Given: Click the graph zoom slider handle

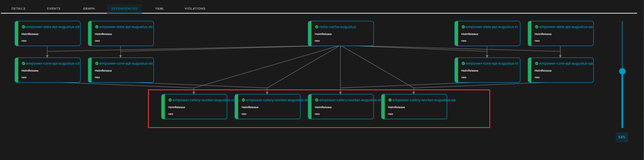Looking at the screenshot, I should 622,71.
